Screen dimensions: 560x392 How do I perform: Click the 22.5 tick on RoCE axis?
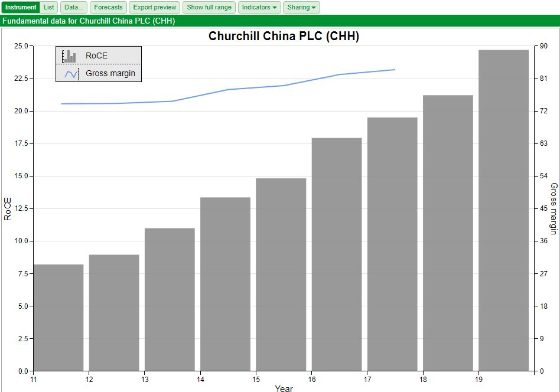21,79
